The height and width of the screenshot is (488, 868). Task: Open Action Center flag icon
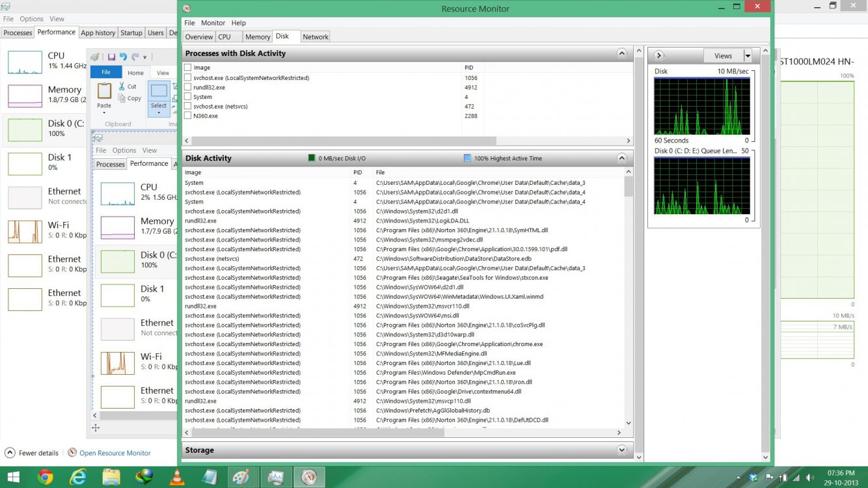tap(769, 477)
